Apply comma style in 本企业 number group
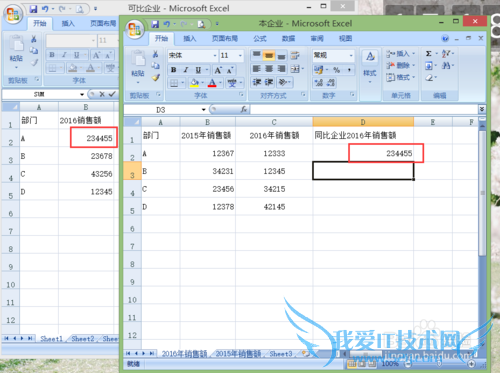 pyautogui.click(x=349, y=70)
